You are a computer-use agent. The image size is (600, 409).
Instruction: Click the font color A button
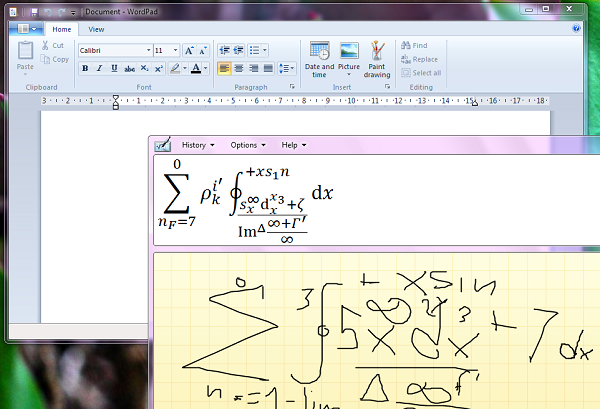196,68
